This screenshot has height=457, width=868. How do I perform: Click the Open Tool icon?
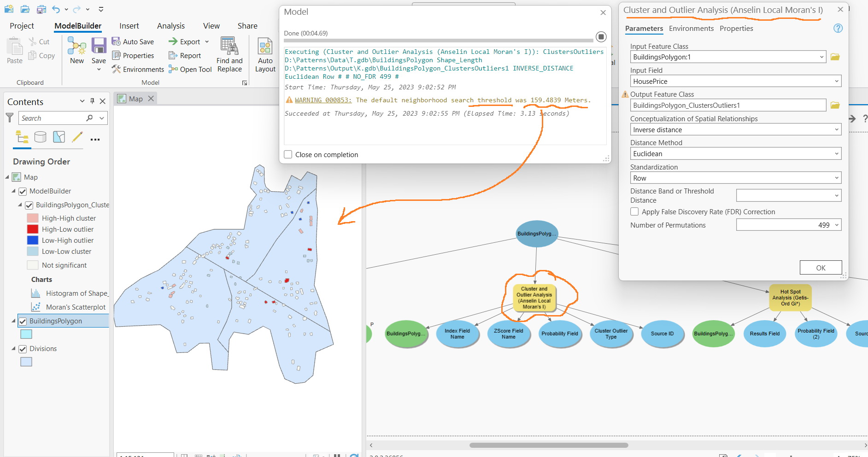[173, 69]
